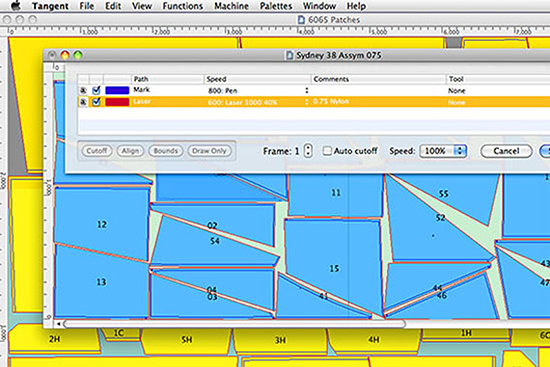The height and width of the screenshot is (367, 550).
Task: Click the Bounds button
Action: (x=166, y=151)
